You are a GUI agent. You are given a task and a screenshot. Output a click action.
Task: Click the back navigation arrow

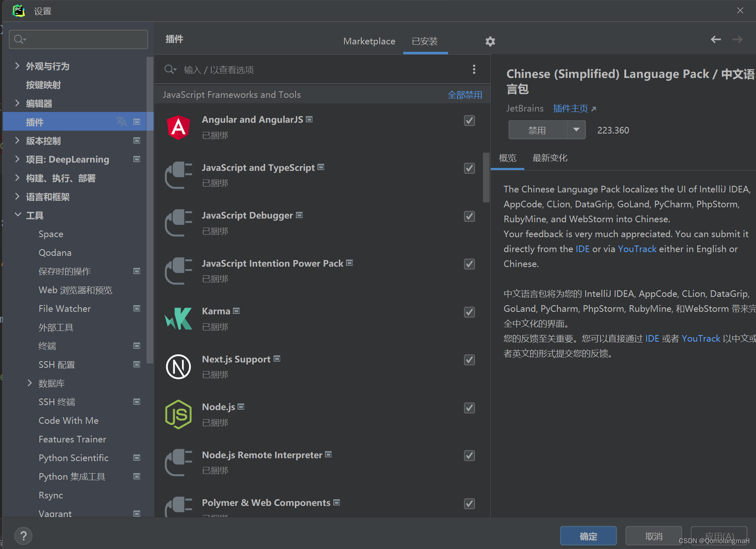tap(716, 39)
